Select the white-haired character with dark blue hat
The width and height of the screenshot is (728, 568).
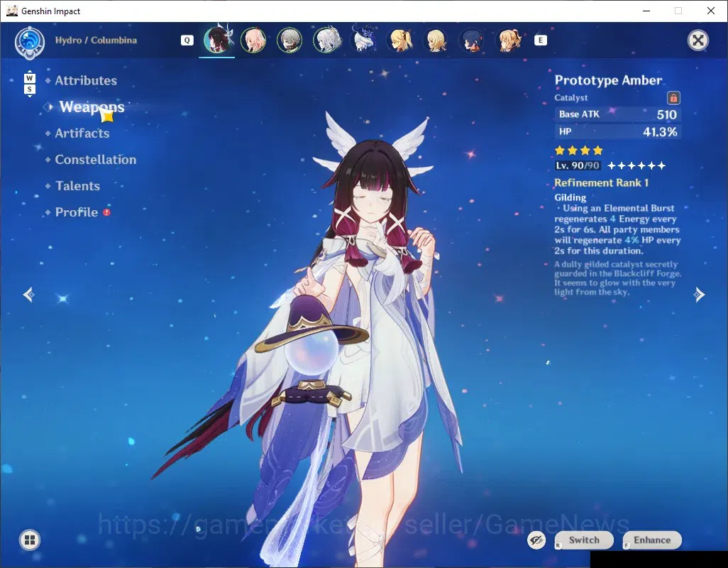click(365, 40)
